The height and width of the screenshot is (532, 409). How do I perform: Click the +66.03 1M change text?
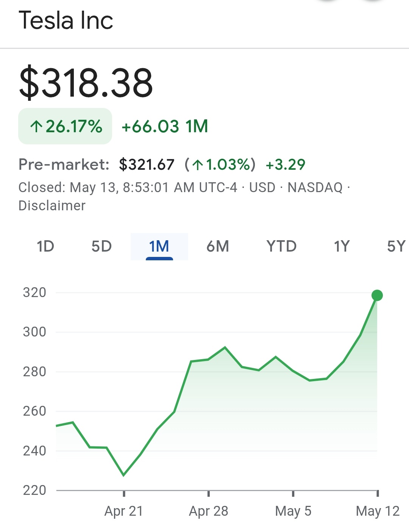pos(165,126)
